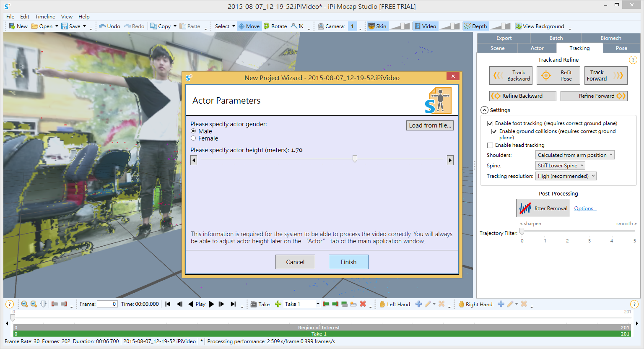The height and width of the screenshot is (349, 644).
Task: Open the Shoulders dropdown
Action: (x=575, y=155)
